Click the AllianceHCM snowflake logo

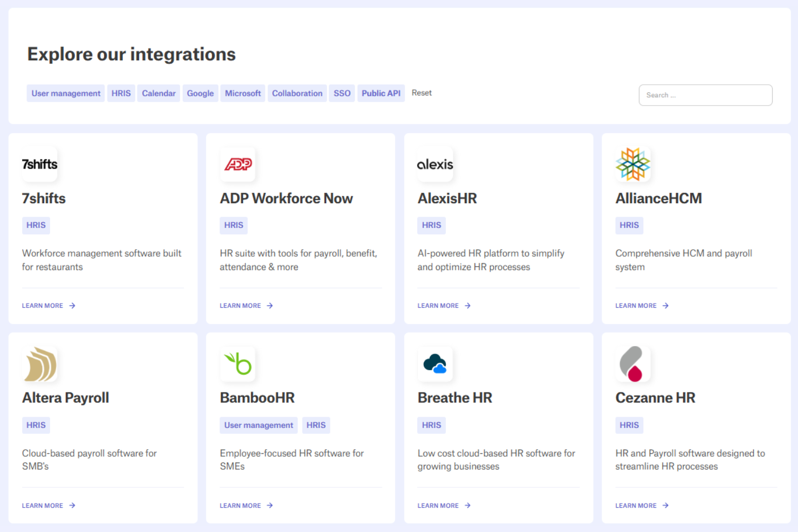pos(633,164)
